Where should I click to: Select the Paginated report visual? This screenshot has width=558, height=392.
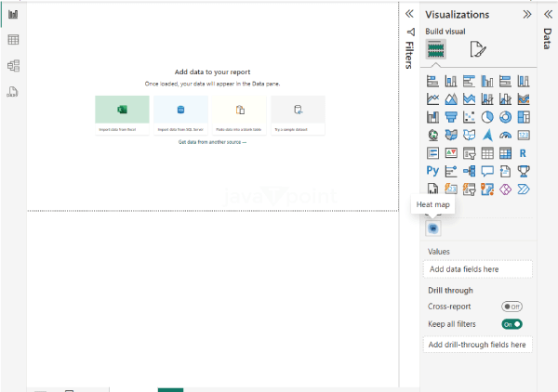pyautogui.click(x=432, y=189)
